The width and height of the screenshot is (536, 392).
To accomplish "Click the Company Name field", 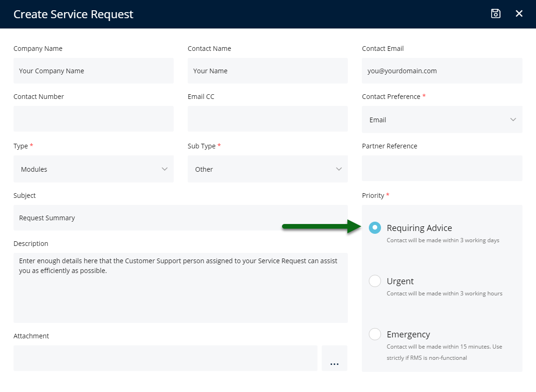I will (x=93, y=71).
